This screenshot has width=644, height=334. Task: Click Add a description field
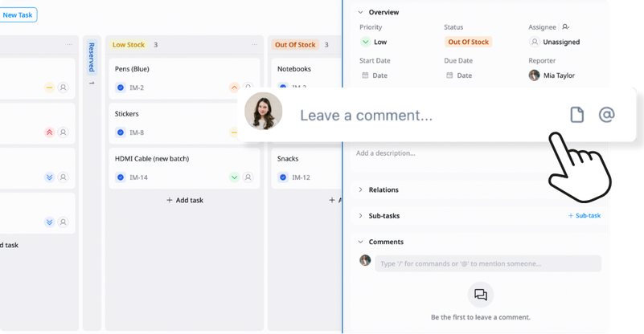(386, 153)
